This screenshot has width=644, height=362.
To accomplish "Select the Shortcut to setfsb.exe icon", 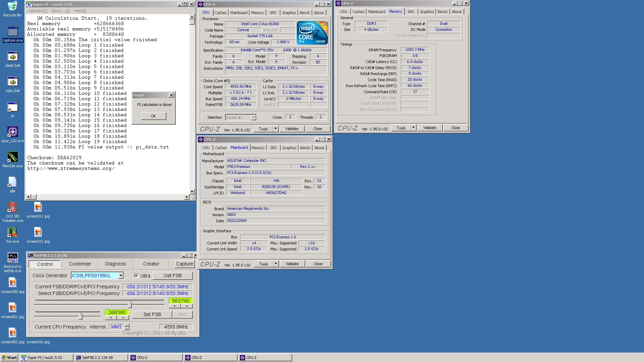I will 12,262.
